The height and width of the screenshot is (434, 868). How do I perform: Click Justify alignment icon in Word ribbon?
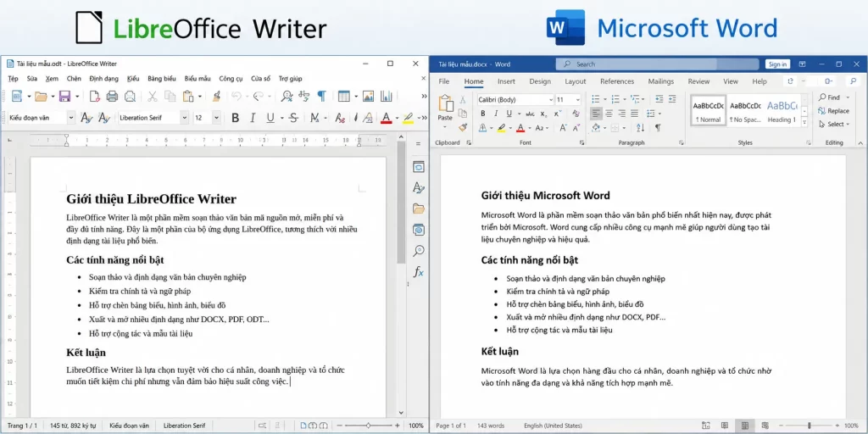(x=634, y=114)
